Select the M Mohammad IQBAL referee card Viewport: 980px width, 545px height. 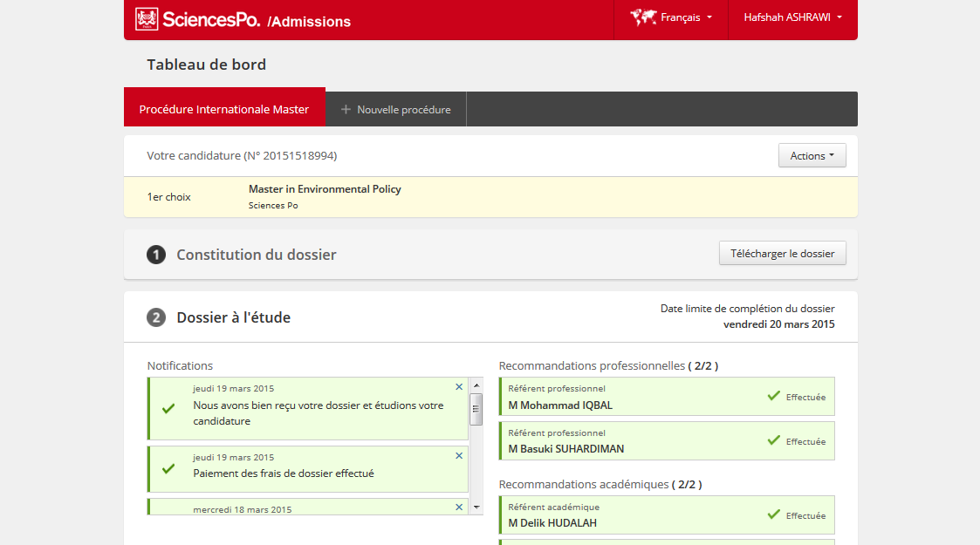[667, 397]
